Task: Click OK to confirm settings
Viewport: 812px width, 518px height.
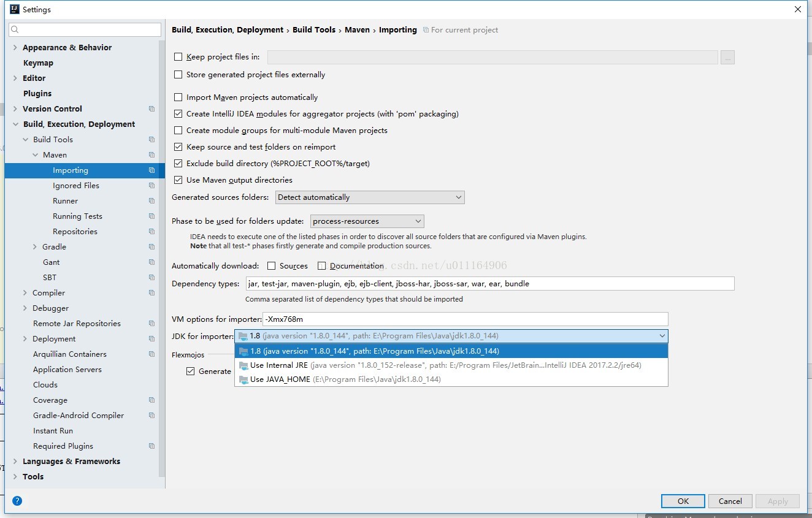Action: tap(683, 501)
